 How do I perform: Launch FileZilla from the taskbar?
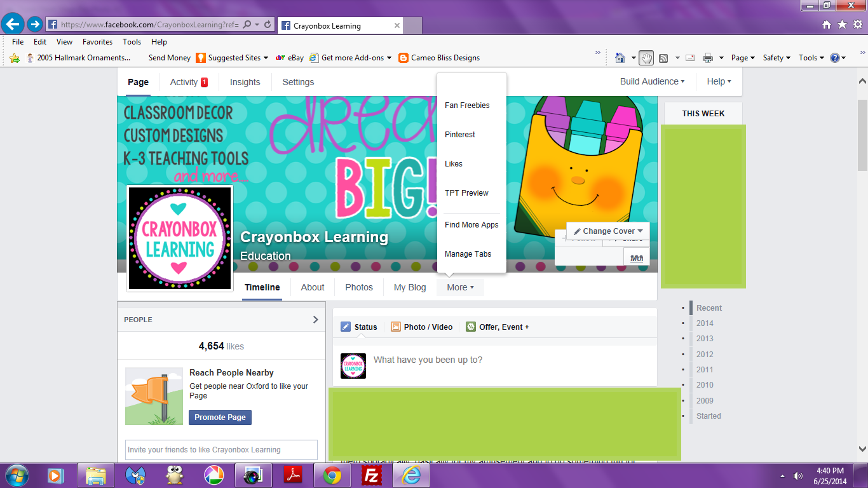372,475
